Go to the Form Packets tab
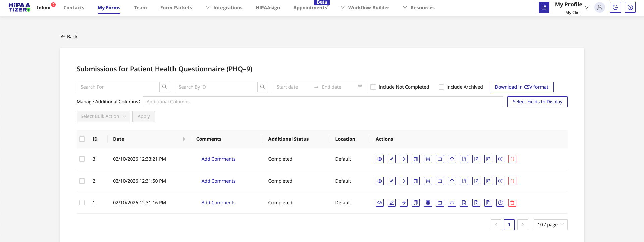Image resolution: width=644 pixels, height=242 pixels. click(x=176, y=8)
